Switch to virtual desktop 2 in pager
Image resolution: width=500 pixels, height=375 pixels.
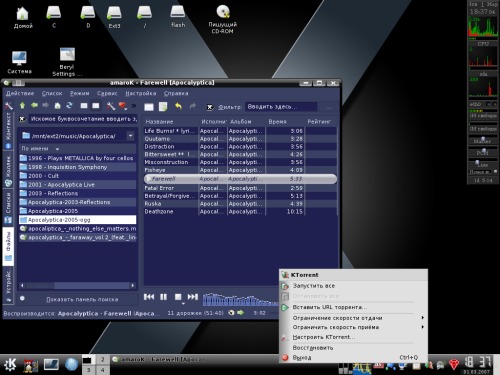coord(103,359)
